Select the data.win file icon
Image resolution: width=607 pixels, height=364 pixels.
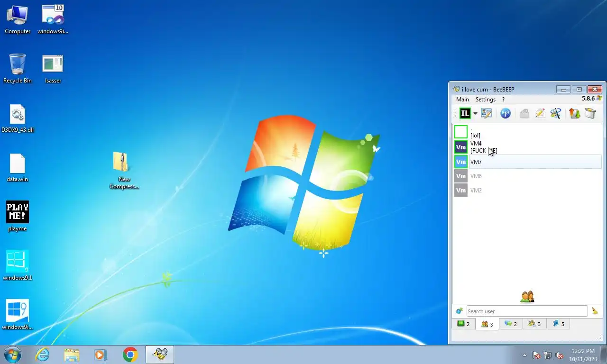point(18,168)
